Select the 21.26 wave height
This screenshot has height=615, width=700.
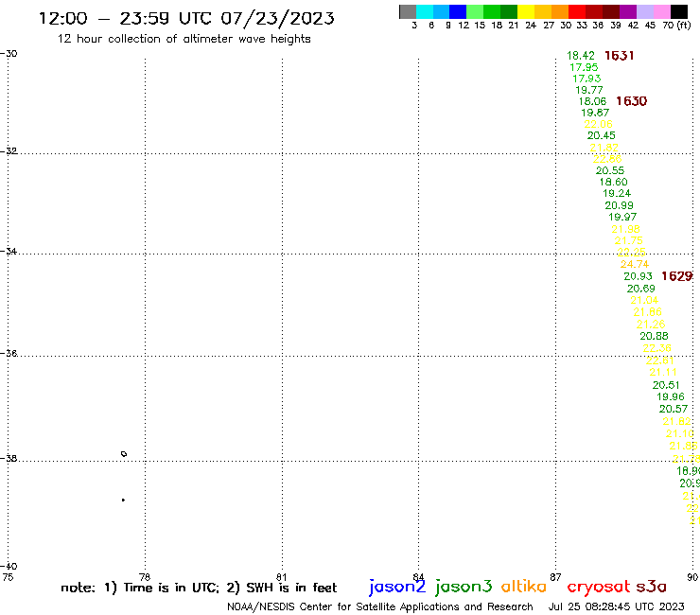tap(651, 325)
